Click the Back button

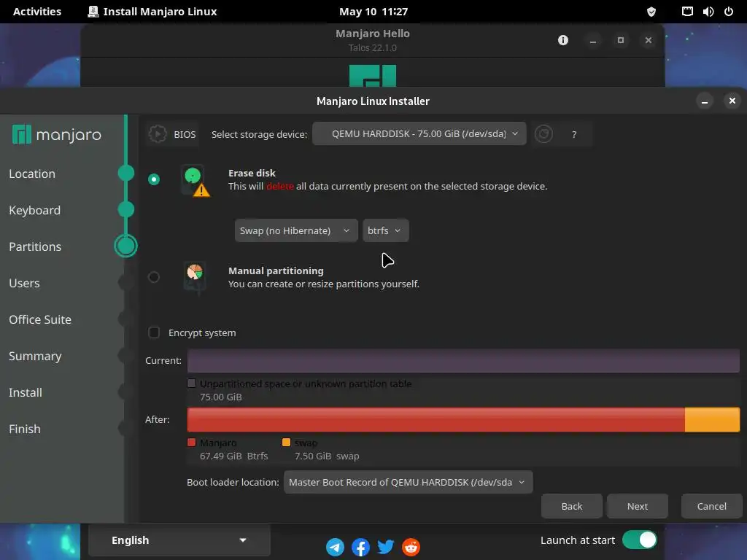click(x=572, y=506)
